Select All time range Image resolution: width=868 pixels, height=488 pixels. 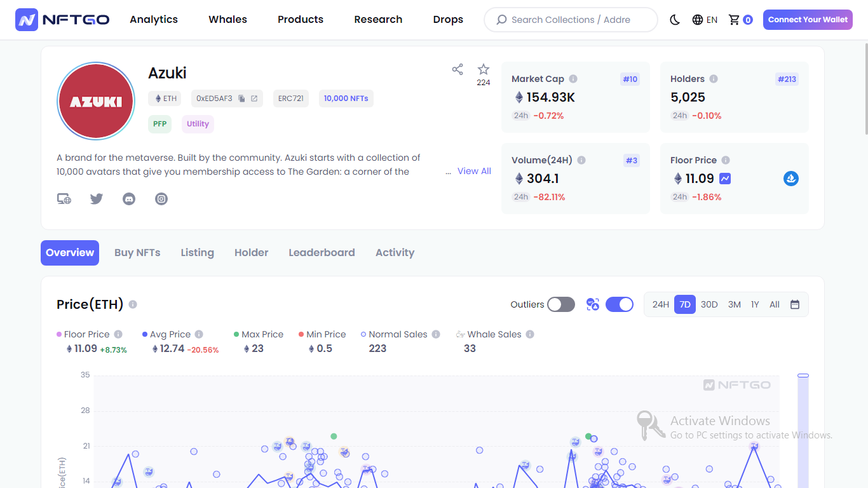pos(775,304)
